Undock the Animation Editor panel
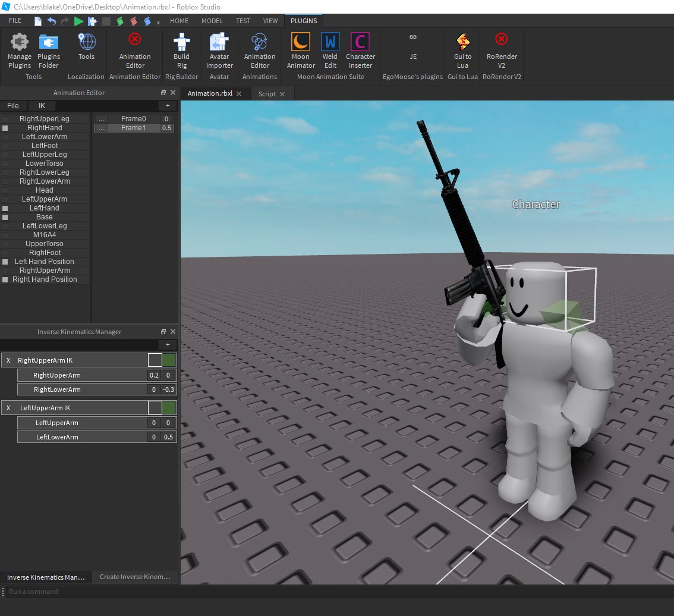674x616 pixels. 163,93
